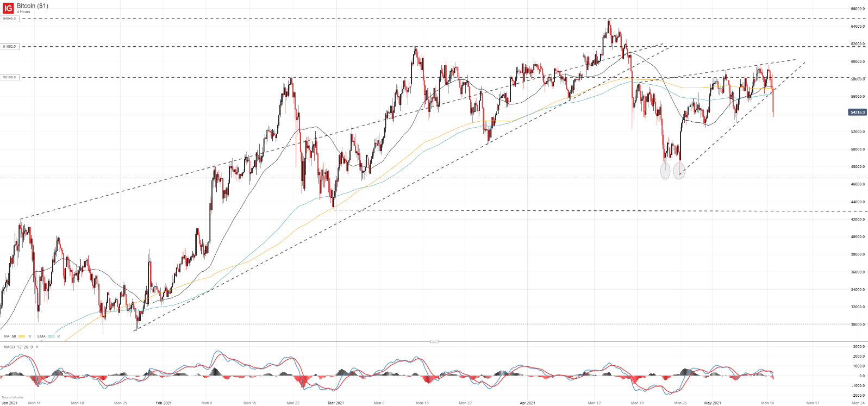Select the 61652.5 horizontal level label
The height and width of the screenshot is (406, 868).
point(9,47)
